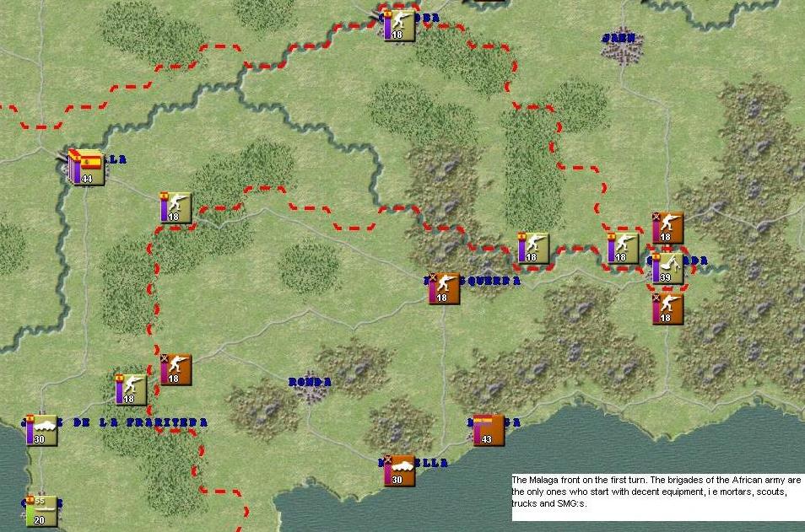The image size is (805, 532).
Task: Select the green unit with strength 20
Action: coord(41,511)
